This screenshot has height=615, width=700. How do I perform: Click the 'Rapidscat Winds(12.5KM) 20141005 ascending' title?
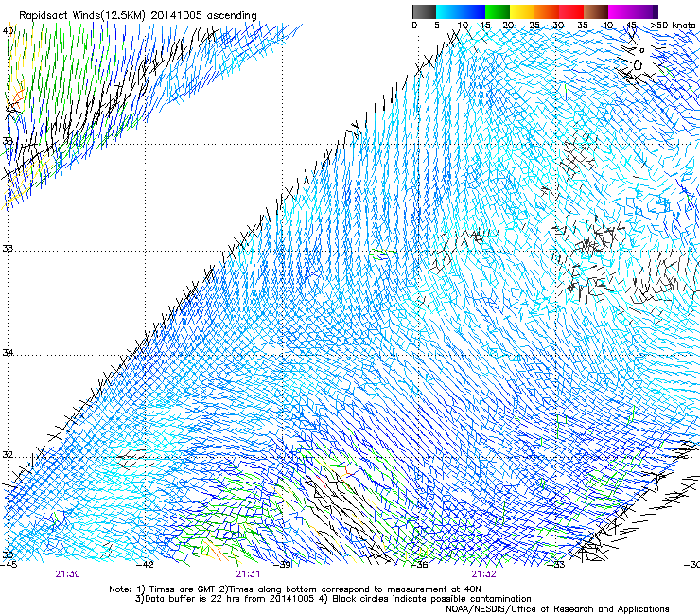coord(138,15)
